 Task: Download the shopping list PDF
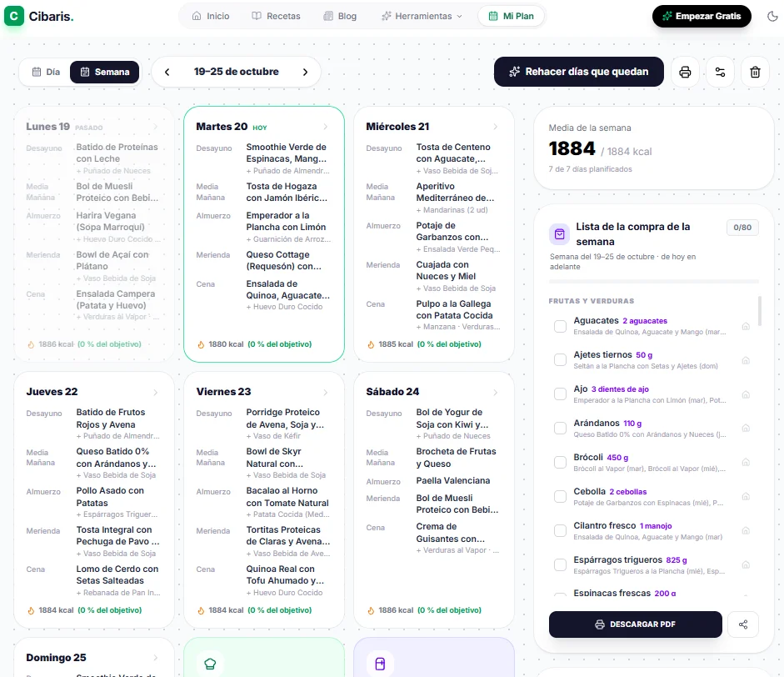click(635, 624)
